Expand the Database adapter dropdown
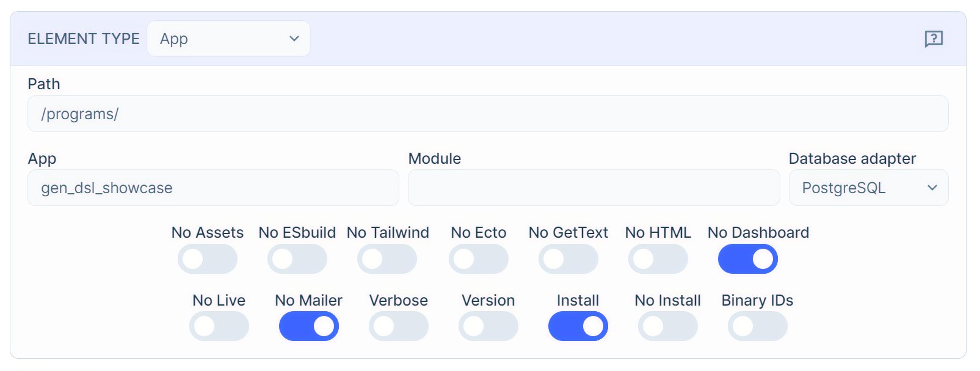Image resolution: width=980 pixels, height=371 pixels. [x=868, y=188]
